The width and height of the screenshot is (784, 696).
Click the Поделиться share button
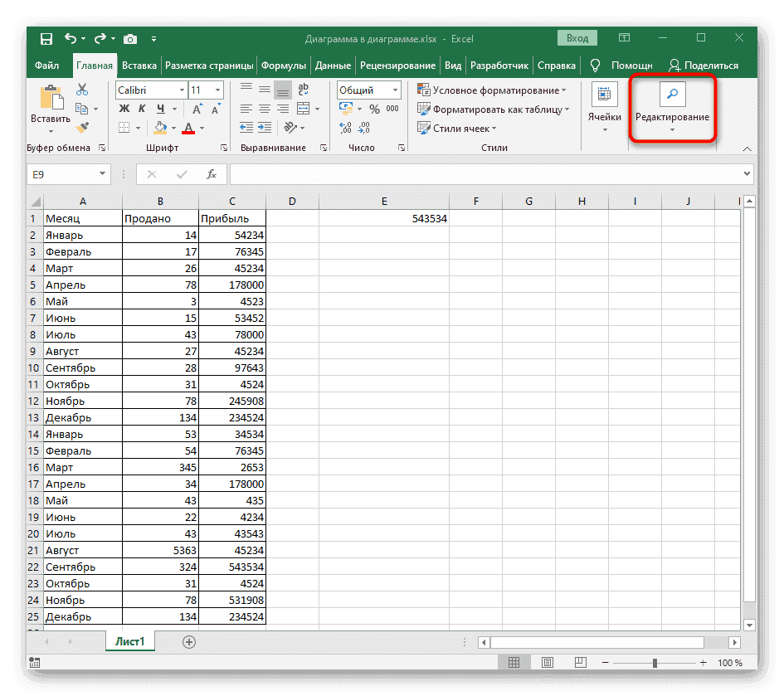click(704, 66)
